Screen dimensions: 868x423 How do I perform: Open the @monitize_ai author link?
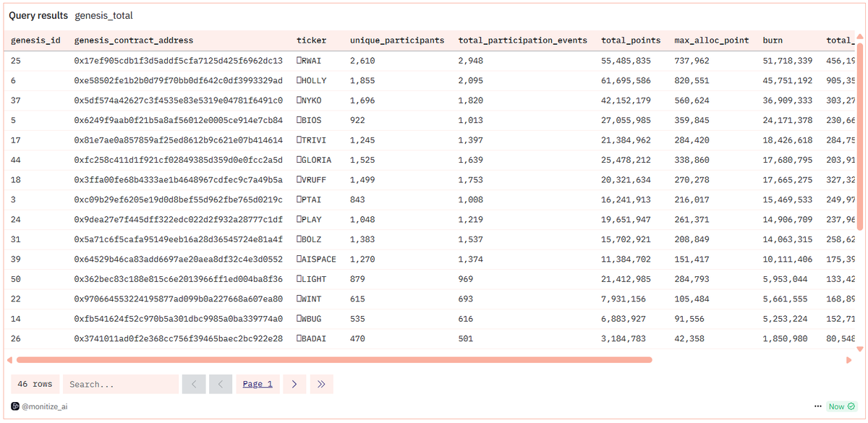45,407
